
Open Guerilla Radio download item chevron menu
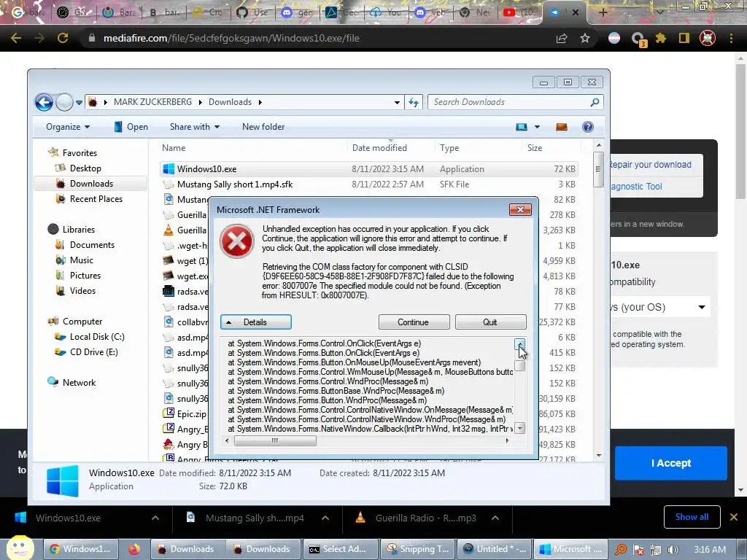tap(495, 518)
